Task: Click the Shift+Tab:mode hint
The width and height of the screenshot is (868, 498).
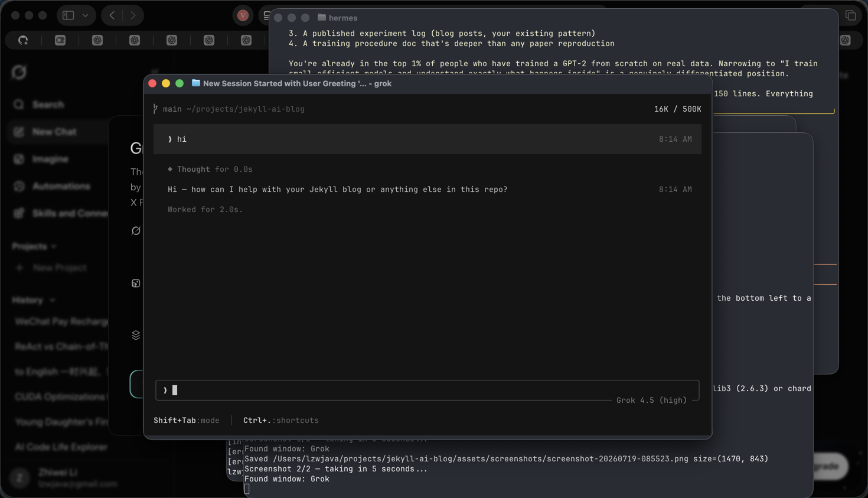Action: 187,421
